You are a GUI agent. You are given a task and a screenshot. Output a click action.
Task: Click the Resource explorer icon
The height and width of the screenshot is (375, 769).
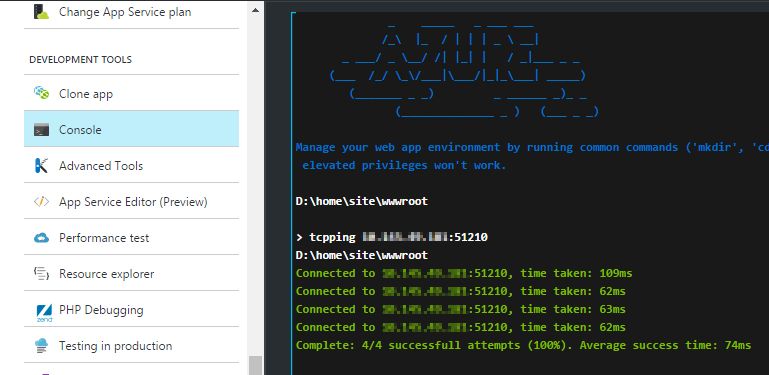coord(42,274)
